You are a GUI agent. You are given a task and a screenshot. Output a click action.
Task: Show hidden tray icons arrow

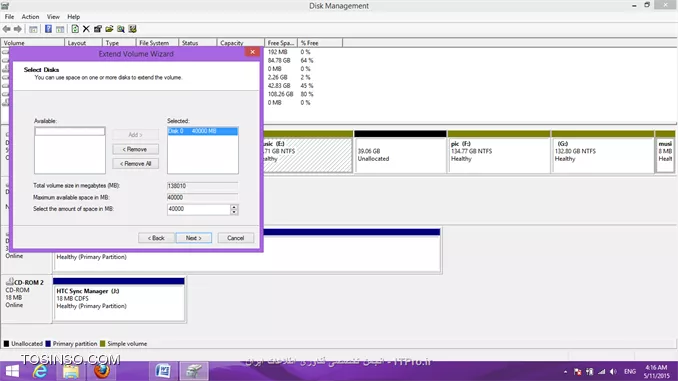click(x=565, y=371)
